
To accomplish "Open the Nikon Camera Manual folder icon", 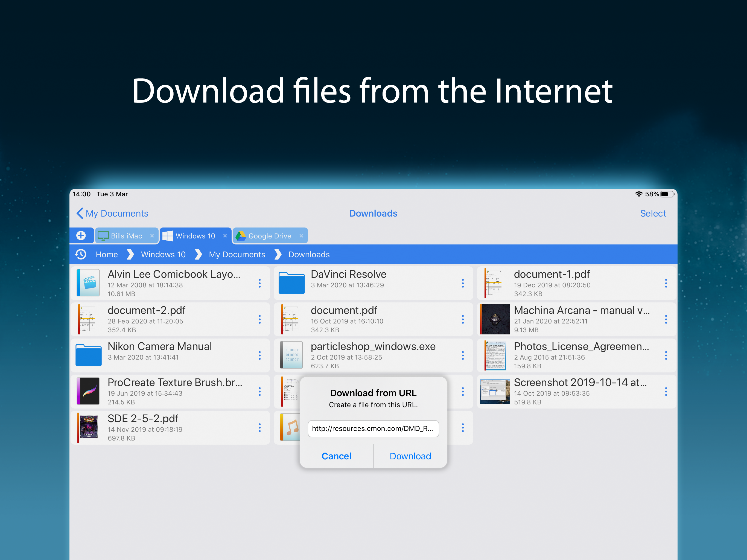I will tap(89, 355).
